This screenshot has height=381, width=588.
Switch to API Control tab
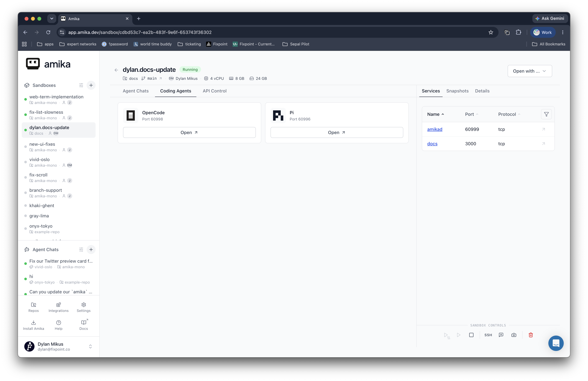pyautogui.click(x=214, y=91)
